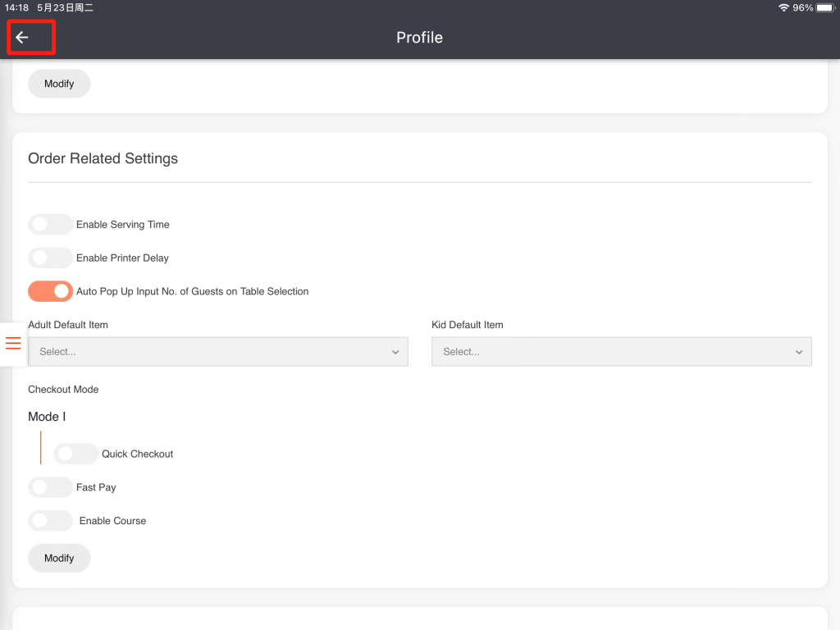
Task: Toggle the Quick Checkout switch
Action: 75,454
